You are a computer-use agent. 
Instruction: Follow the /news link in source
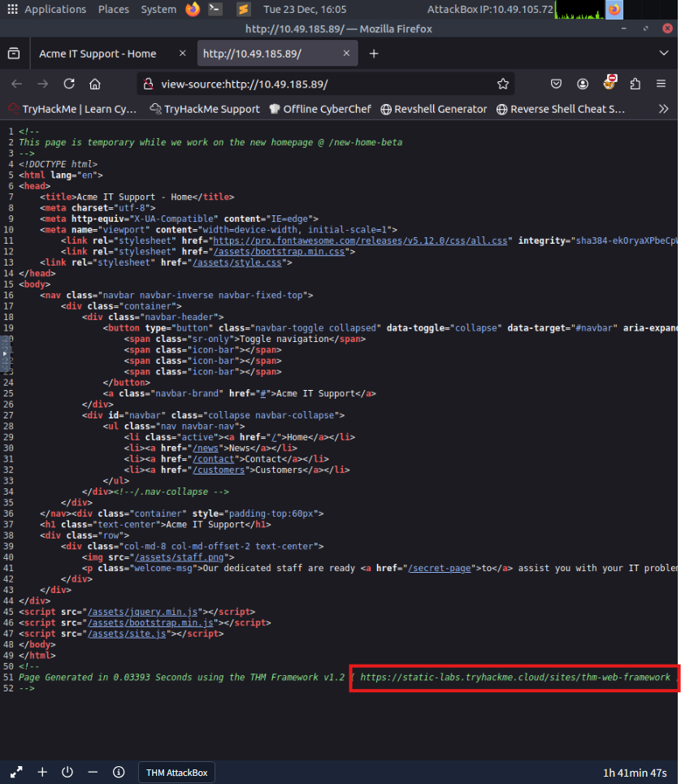click(x=206, y=448)
